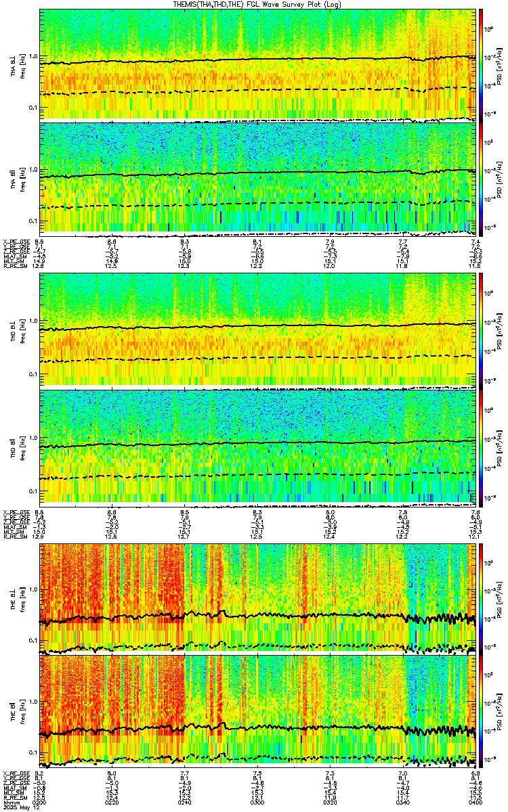Click the THE B-parallel spectrogram panel
This screenshot has height=812, width=508.
tap(257, 710)
